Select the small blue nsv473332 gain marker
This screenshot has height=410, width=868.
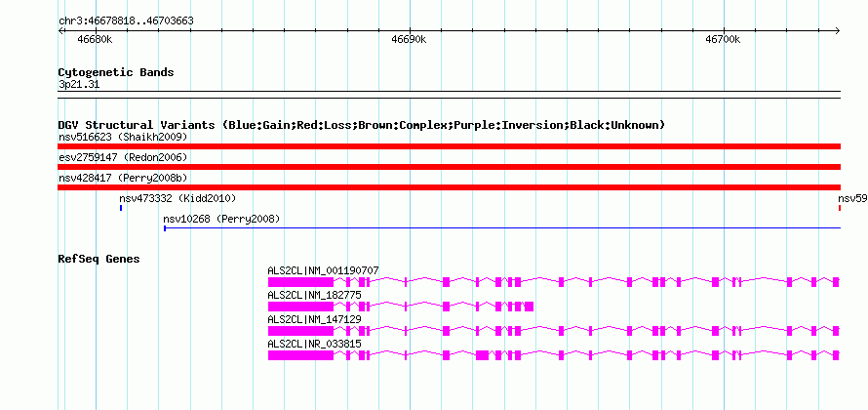click(x=121, y=208)
